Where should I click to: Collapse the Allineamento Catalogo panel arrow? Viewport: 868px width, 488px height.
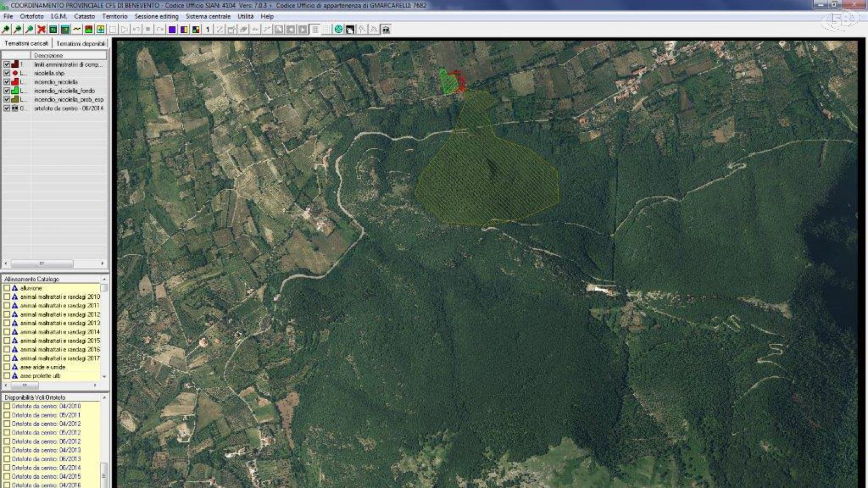point(104,279)
